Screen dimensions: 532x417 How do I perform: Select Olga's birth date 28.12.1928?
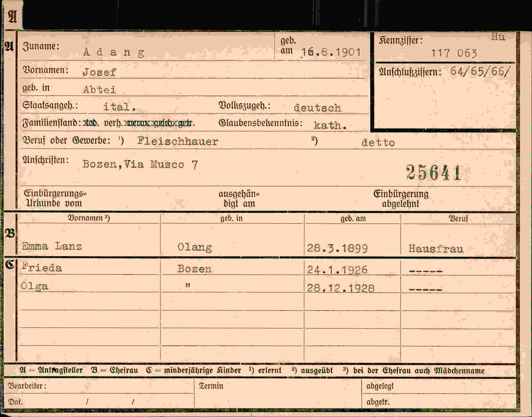[x=341, y=288]
